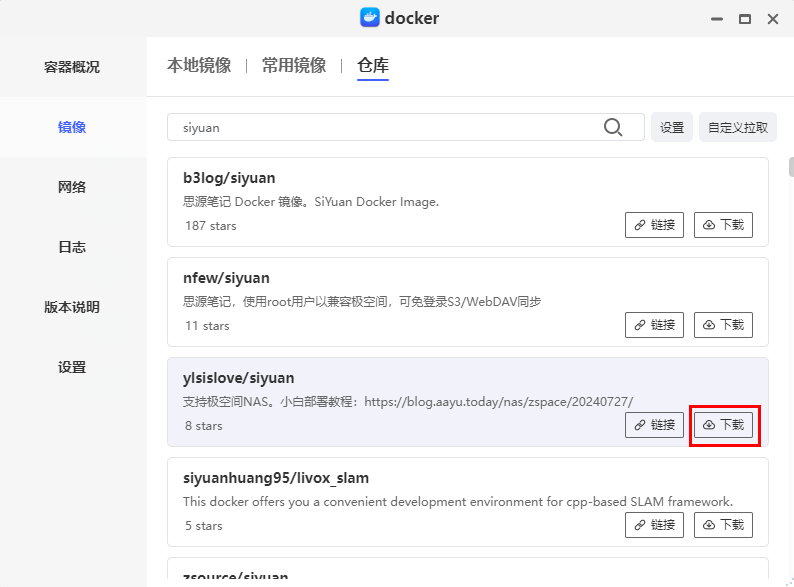Switch to 本地镜像 tab
The height and width of the screenshot is (587, 794).
(x=199, y=65)
